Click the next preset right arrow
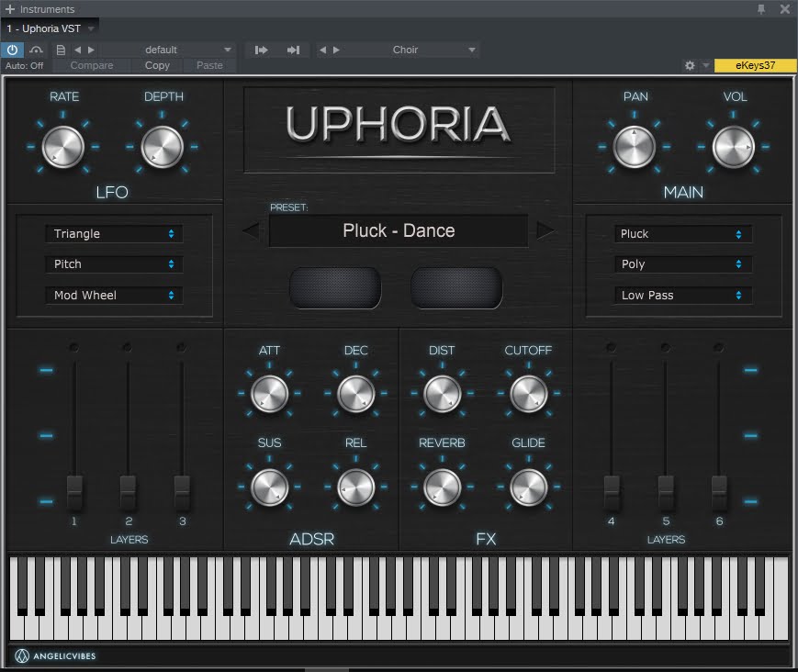This screenshot has width=798, height=672. point(545,231)
